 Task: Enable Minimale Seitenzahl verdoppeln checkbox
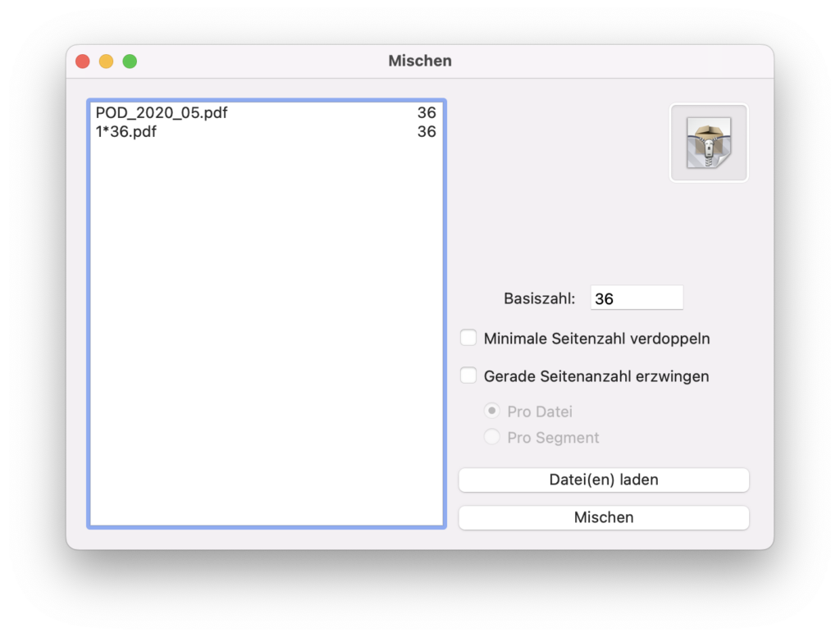(468, 338)
